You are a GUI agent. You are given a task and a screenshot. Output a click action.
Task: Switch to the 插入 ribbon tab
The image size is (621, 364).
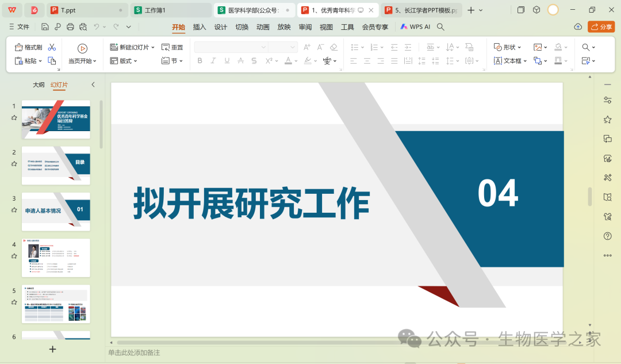[x=200, y=27]
